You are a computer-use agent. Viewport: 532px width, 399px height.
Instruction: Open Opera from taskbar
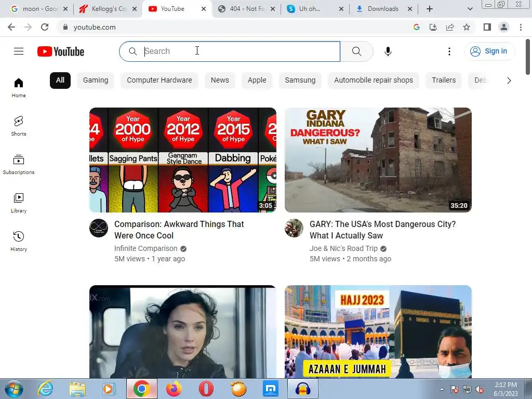206,389
